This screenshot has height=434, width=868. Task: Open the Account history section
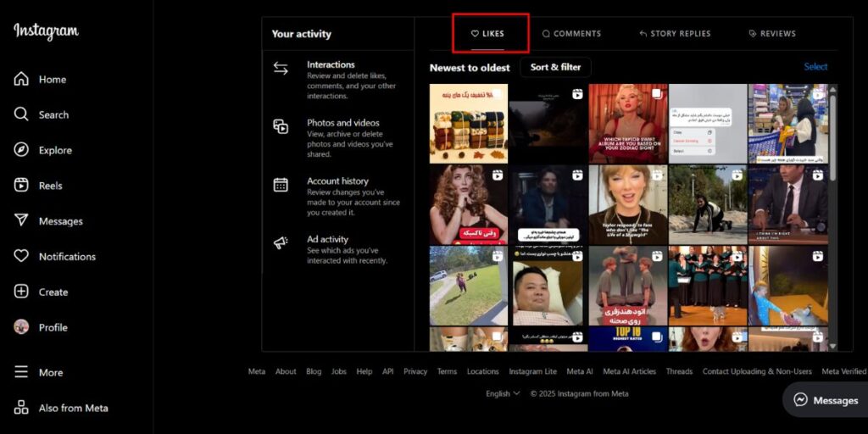pyautogui.click(x=337, y=181)
